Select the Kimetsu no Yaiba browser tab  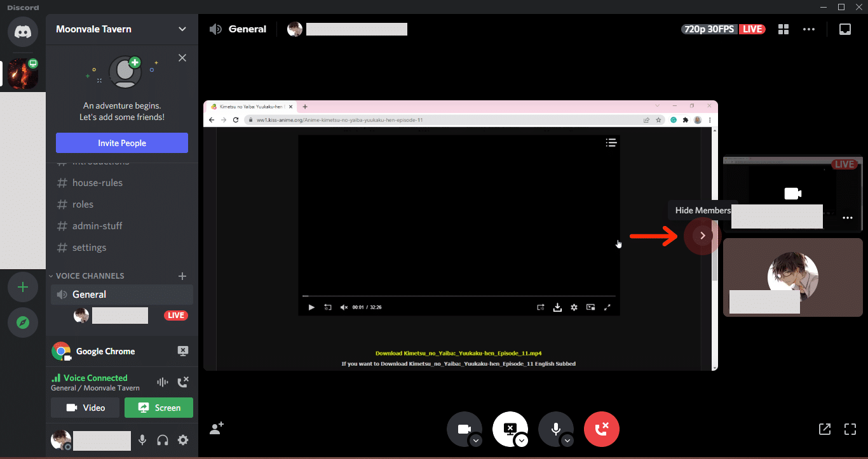[252, 107]
